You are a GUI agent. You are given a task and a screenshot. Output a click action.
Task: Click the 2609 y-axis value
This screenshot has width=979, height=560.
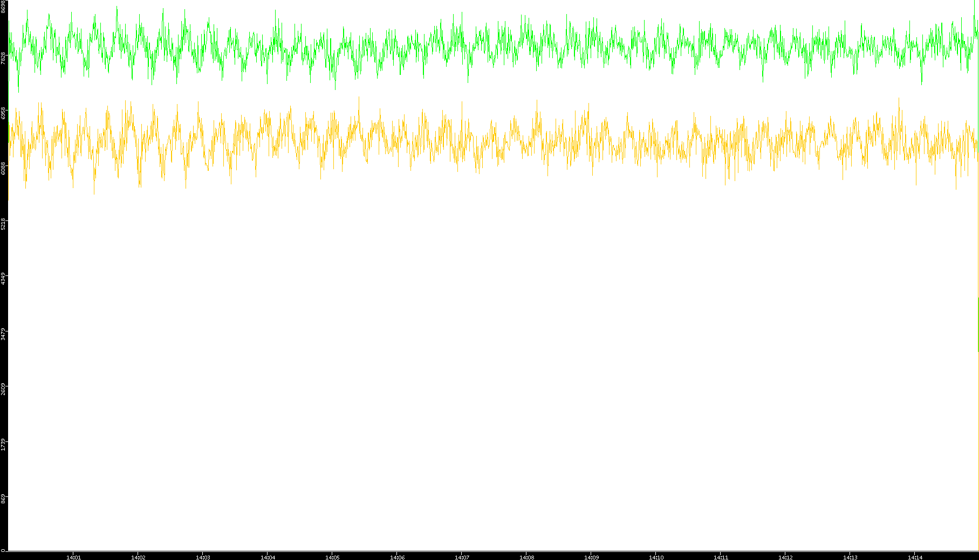3,389
